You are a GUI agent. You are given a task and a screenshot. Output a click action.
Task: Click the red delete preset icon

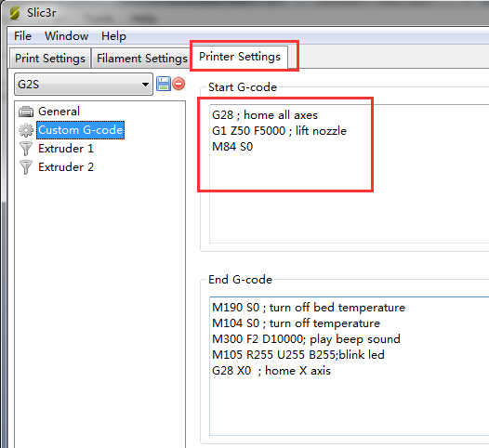[x=178, y=84]
